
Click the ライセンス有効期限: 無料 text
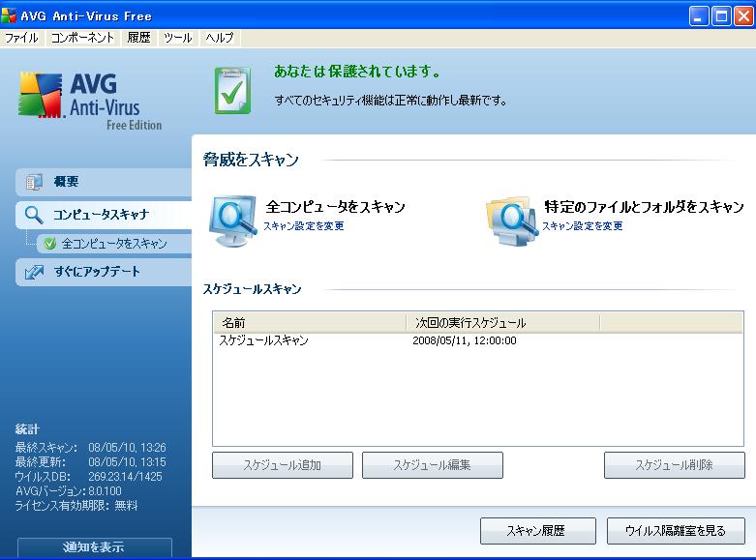76,506
